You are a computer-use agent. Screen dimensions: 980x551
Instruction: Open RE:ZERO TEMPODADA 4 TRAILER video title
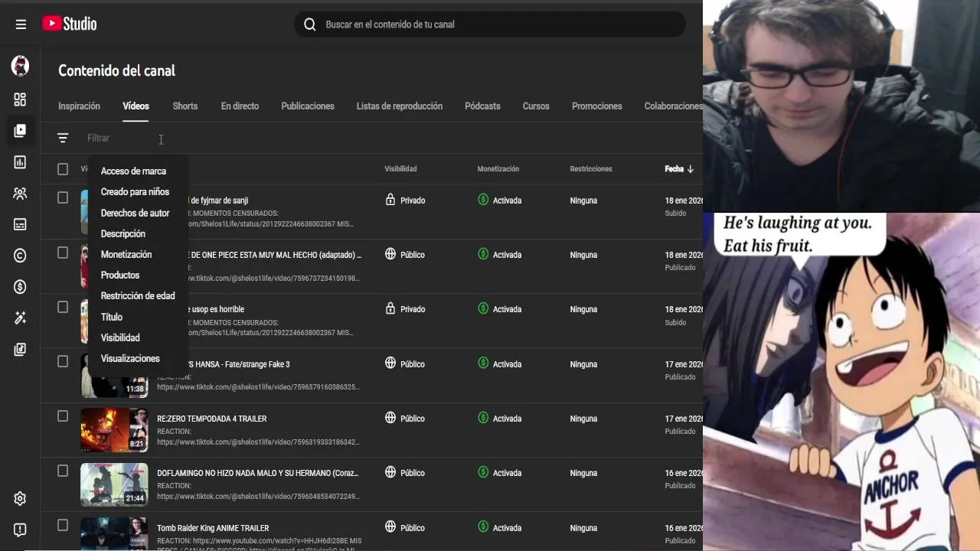212,419
